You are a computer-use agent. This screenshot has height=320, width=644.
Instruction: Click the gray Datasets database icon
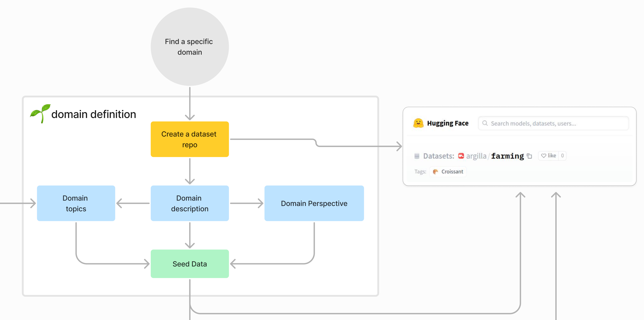click(x=417, y=156)
